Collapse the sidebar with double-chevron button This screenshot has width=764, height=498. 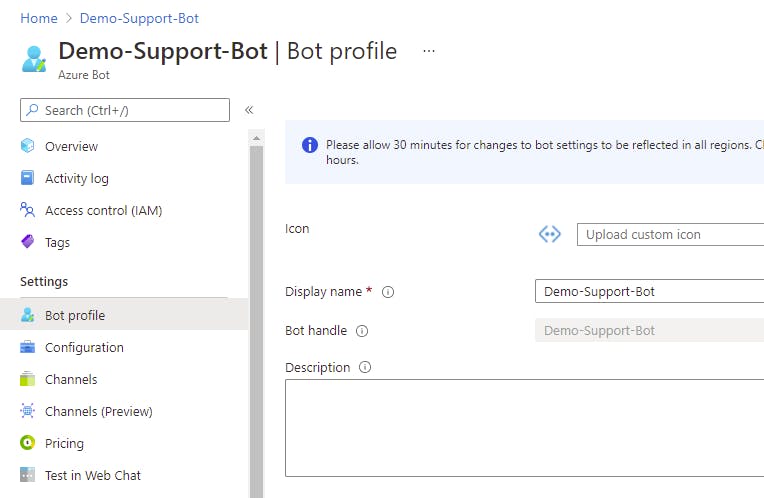249,110
